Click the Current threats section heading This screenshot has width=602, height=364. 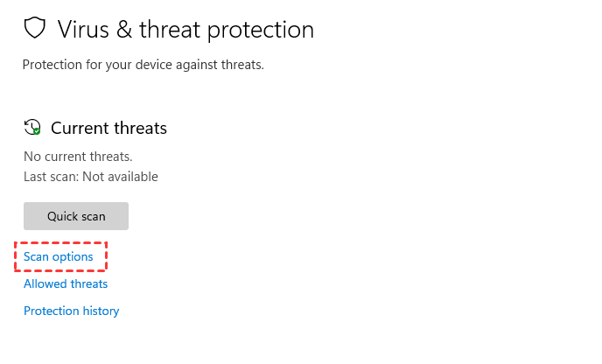[108, 128]
